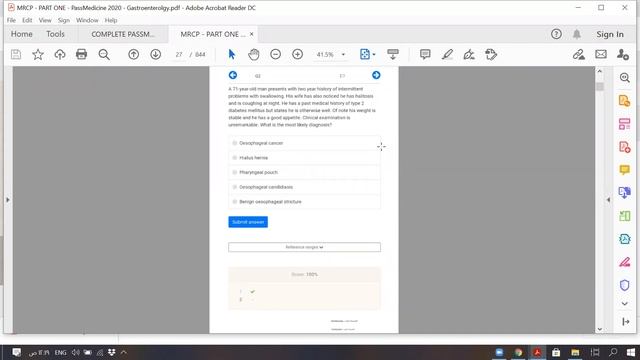The image size is (640, 360).
Task: Click the scrollbar down arrow
Action: [x=600, y=329]
